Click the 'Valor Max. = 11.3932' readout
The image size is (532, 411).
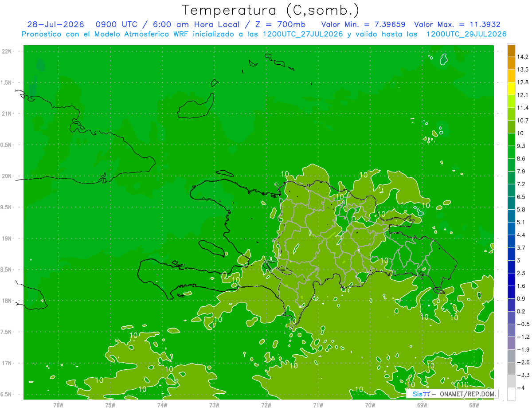coord(457,24)
